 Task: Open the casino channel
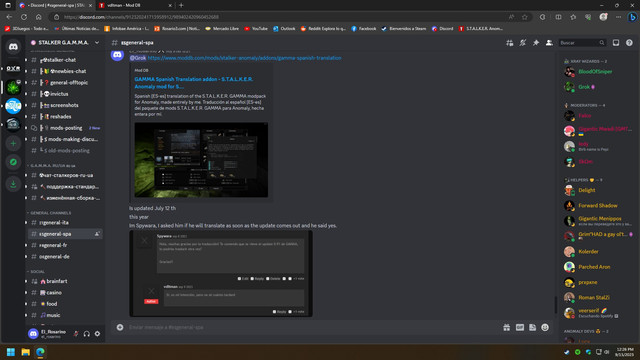[64, 293]
